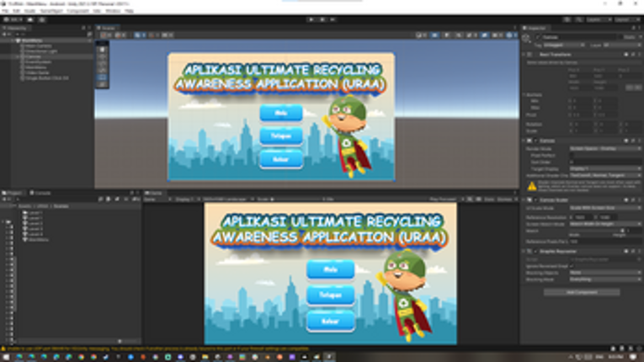
Task: Open Canvas Scaler component options menu
Action: tap(640, 200)
